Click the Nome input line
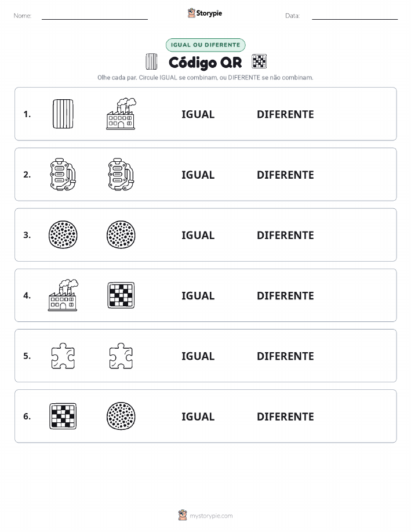Viewport: 411px width, 532px height. coord(94,16)
